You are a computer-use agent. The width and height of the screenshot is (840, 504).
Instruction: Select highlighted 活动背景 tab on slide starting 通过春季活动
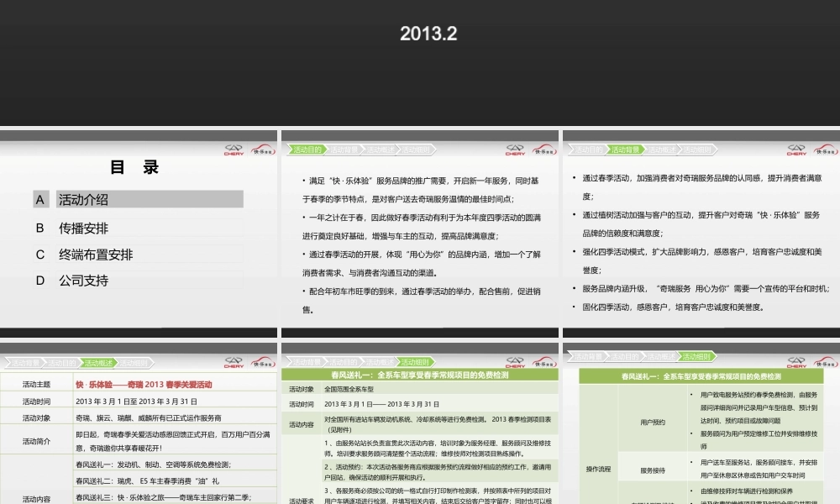point(625,150)
